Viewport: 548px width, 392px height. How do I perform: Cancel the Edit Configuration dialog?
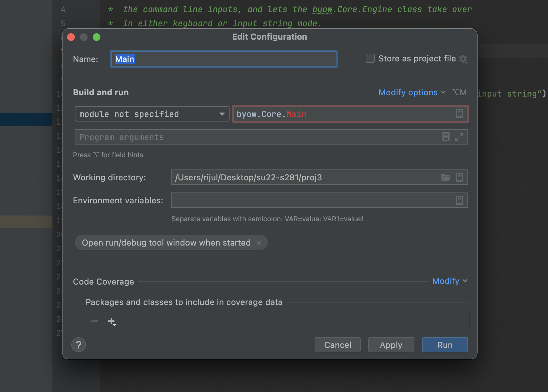337,345
